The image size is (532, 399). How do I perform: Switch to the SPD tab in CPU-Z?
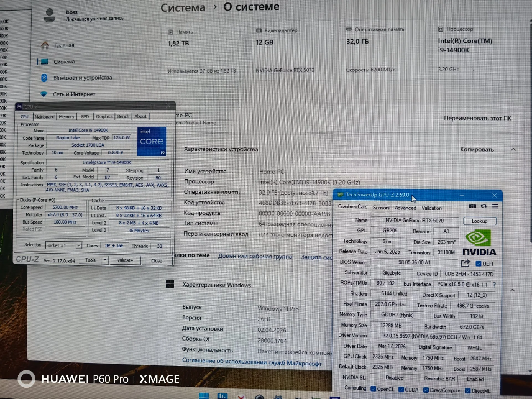pyautogui.click(x=85, y=117)
